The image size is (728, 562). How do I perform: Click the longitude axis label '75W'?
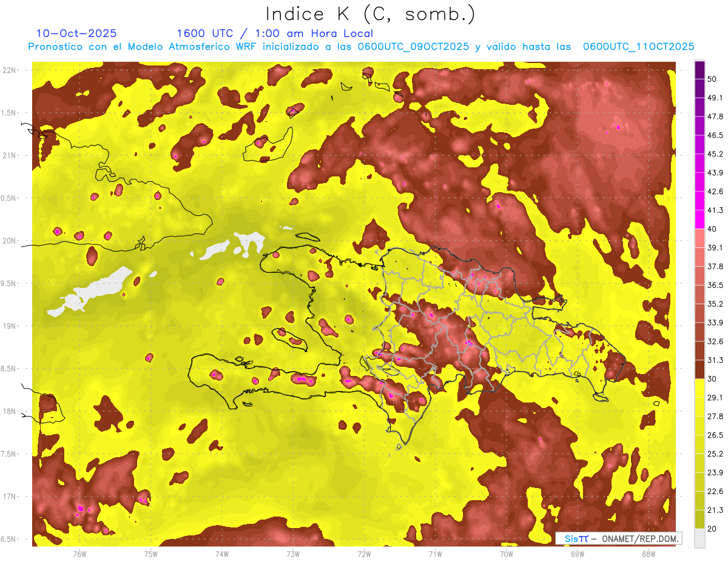[x=151, y=554]
